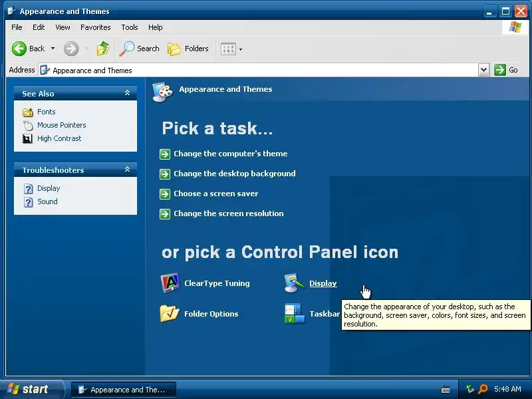532x399 pixels.
Task: Click the Appearance and Themes palette icon
Action: pyautogui.click(x=163, y=92)
